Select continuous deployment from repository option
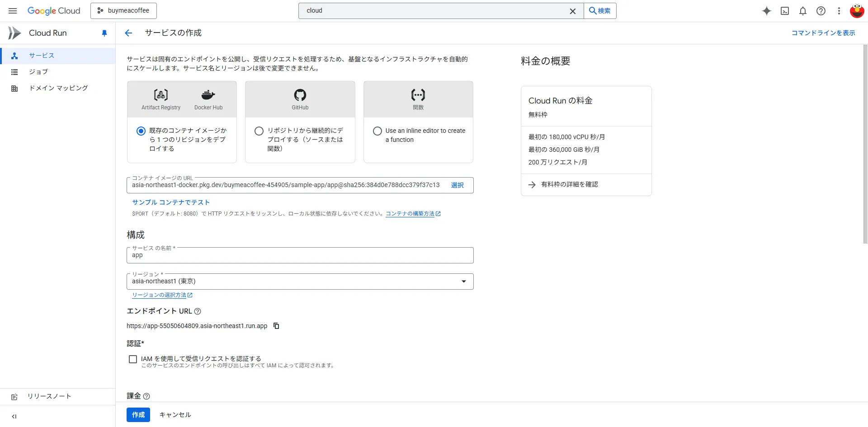The height and width of the screenshot is (427, 868). pyautogui.click(x=259, y=131)
